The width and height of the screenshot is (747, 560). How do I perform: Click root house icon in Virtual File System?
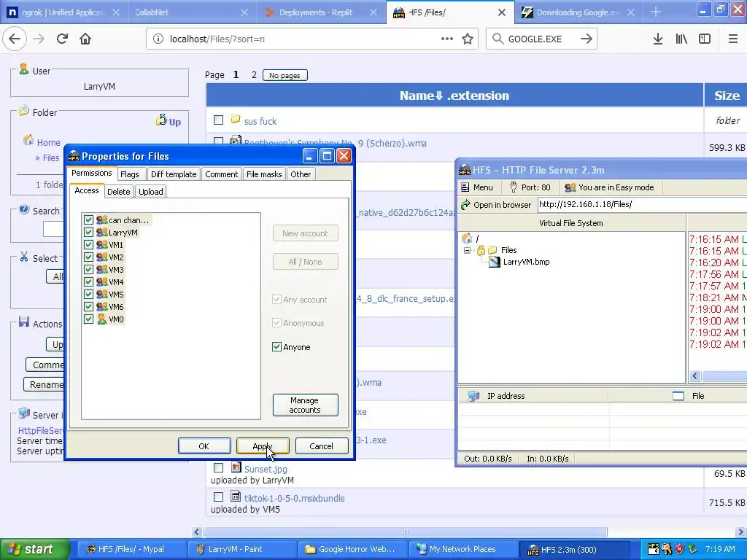tap(468, 238)
